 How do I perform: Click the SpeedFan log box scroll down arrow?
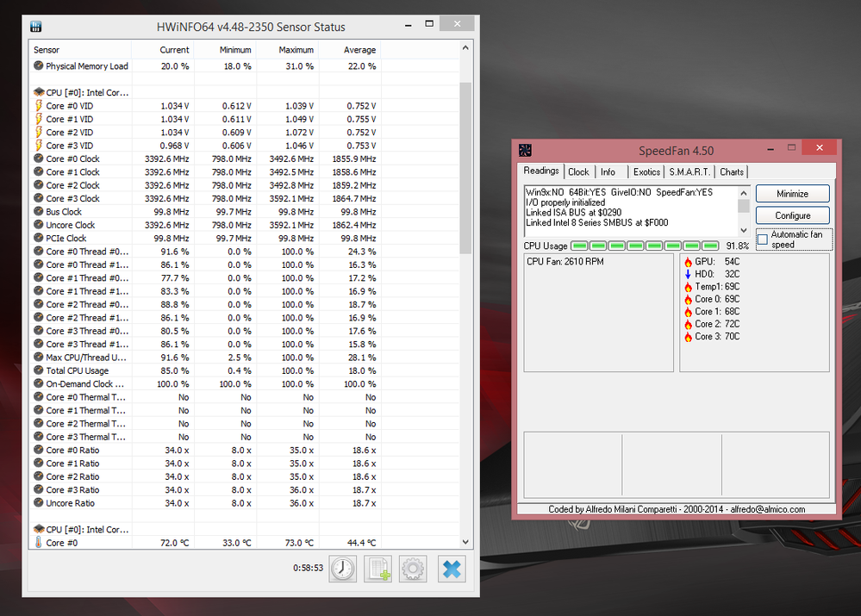744,230
